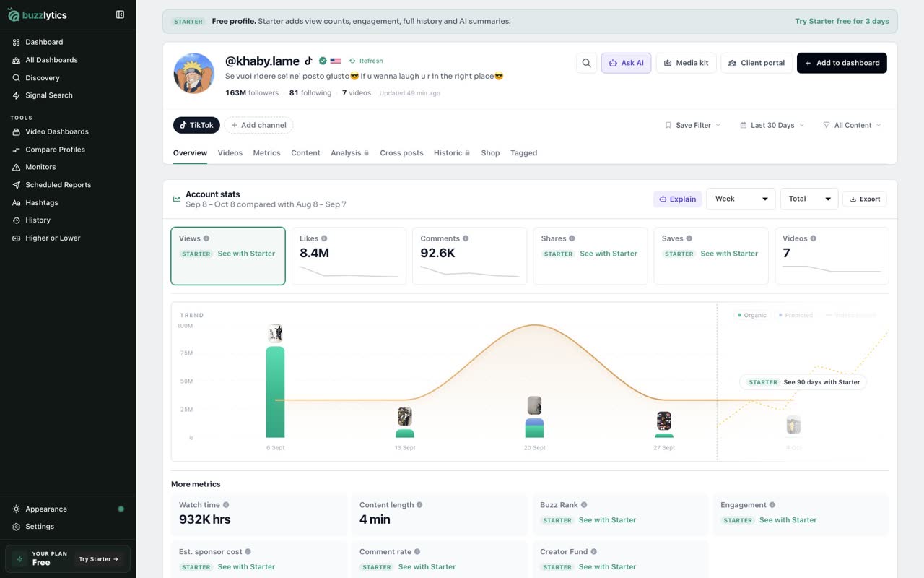Click the info icon beside Views
Viewport: 924px width, 578px height.
[x=206, y=238]
